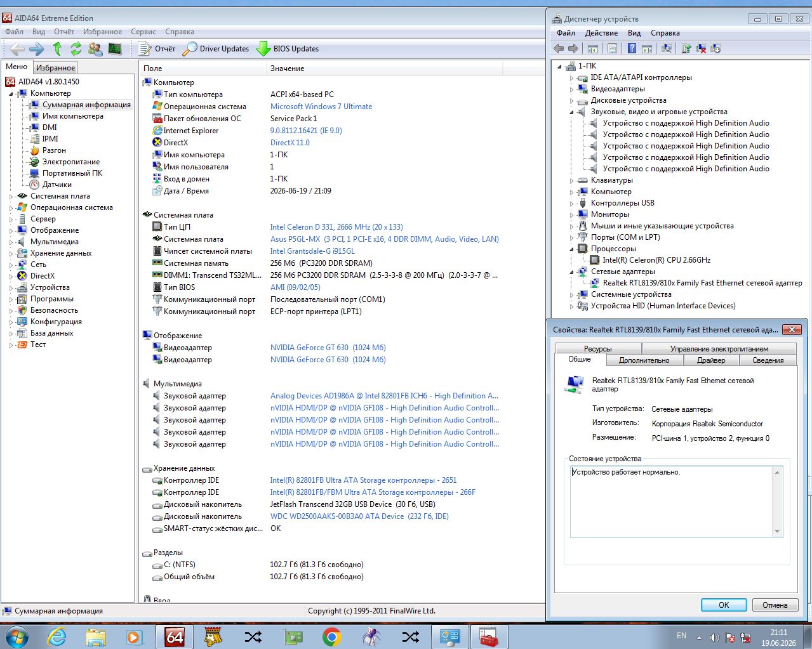Viewport: 812px width, 649px height.
Task: Click the blue Back arrow in AIDA64 toolbar
Action: [x=17, y=49]
